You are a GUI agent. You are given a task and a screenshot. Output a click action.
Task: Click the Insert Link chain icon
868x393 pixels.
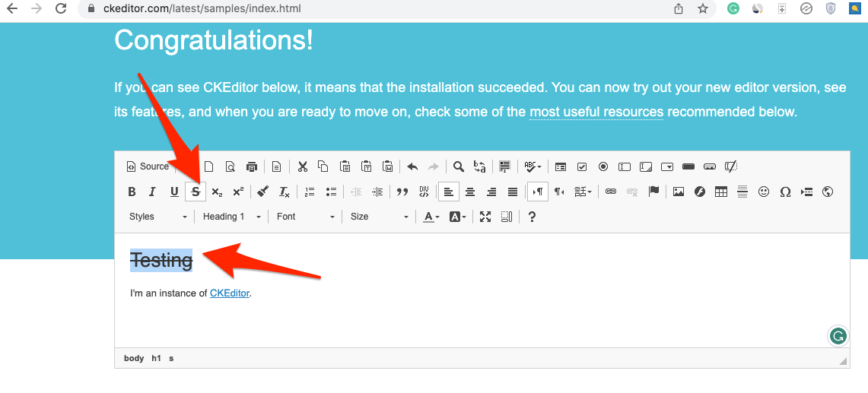[611, 192]
